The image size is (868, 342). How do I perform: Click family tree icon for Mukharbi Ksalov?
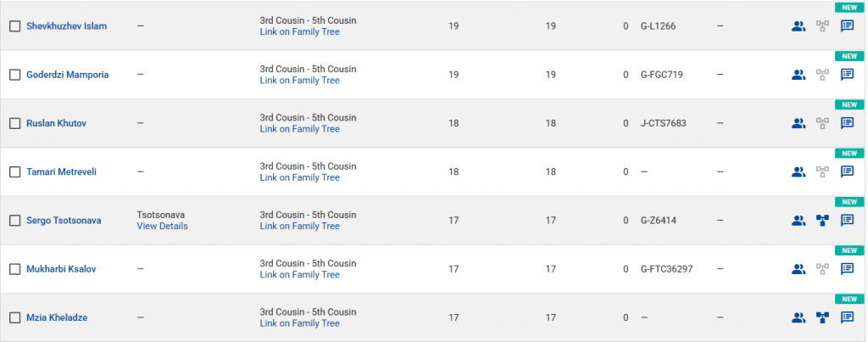tap(821, 269)
